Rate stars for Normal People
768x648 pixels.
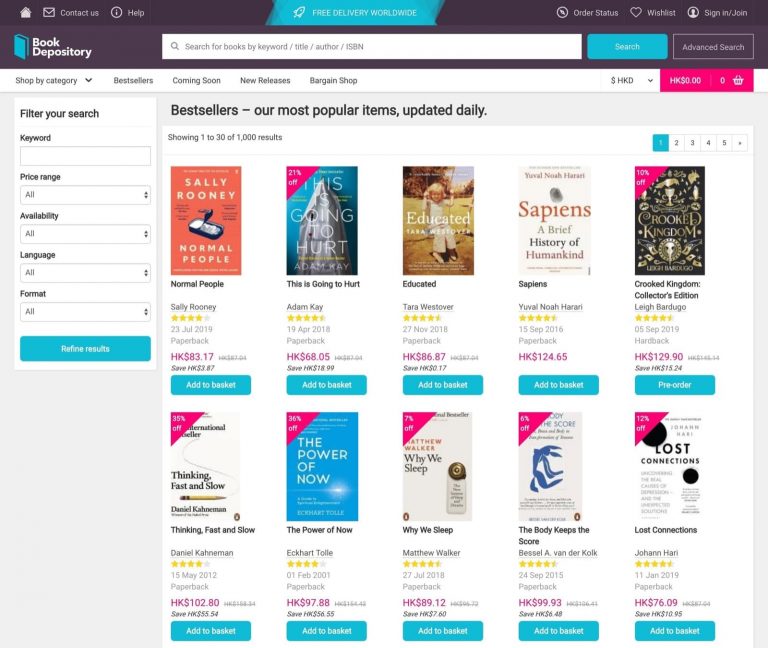pyautogui.click(x=190, y=318)
